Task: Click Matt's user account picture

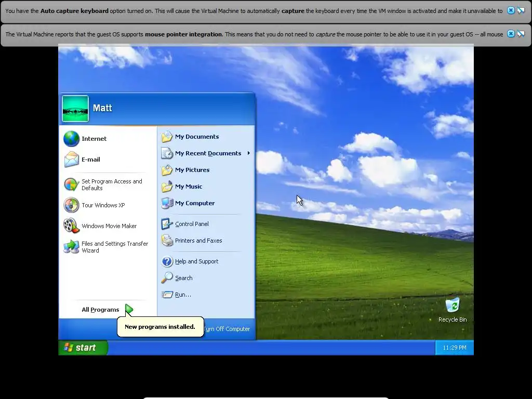Action: pos(75,109)
